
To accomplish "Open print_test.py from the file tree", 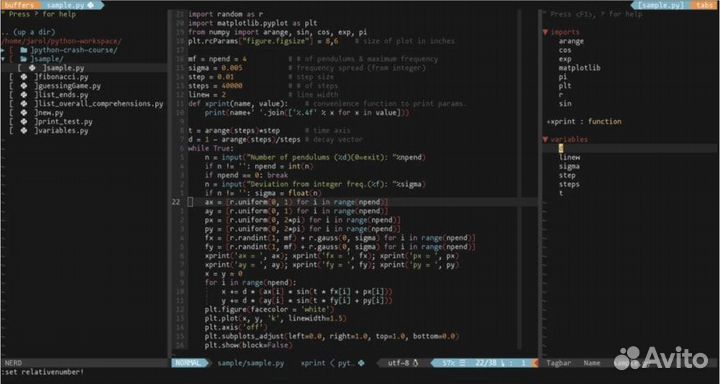I will [x=64, y=122].
